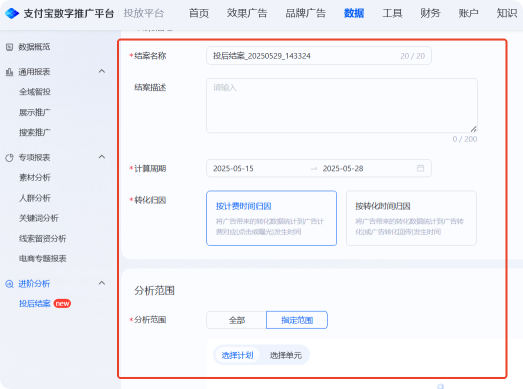This screenshot has width=523, height=389.
Task: Collapse the 进阶分析 section chevron
Action: pyautogui.click(x=102, y=283)
